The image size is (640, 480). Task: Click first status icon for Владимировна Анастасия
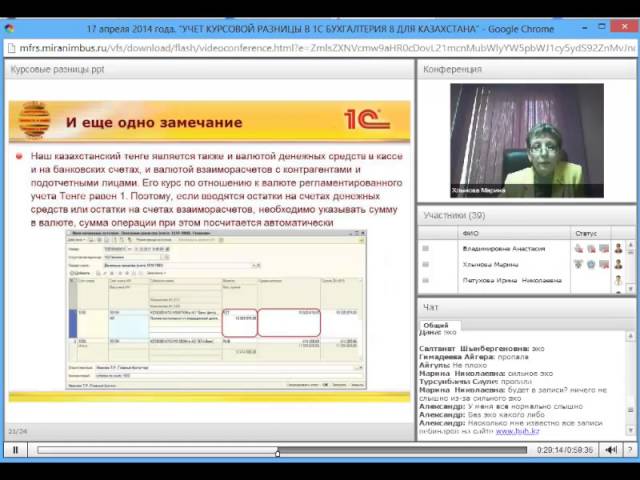point(578,248)
